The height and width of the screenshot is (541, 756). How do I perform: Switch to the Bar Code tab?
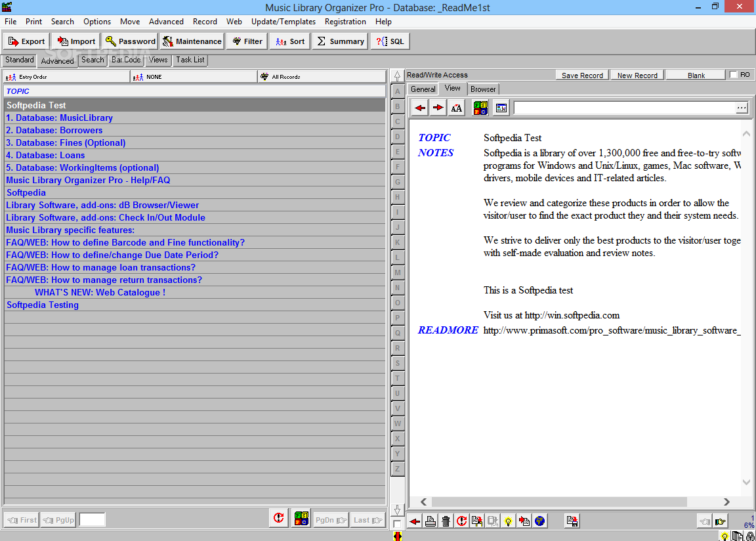pyautogui.click(x=126, y=60)
